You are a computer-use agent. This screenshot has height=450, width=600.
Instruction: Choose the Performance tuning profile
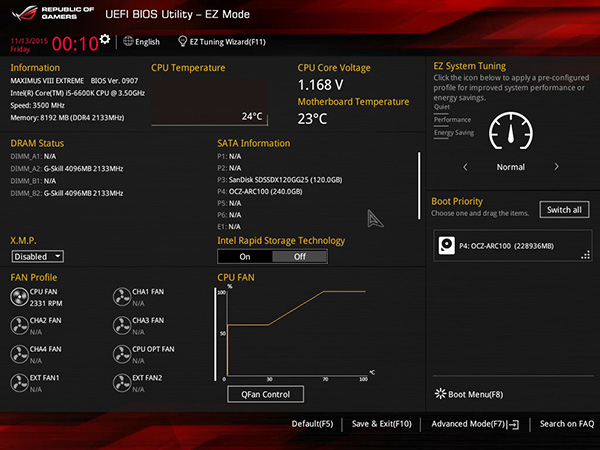click(x=452, y=120)
